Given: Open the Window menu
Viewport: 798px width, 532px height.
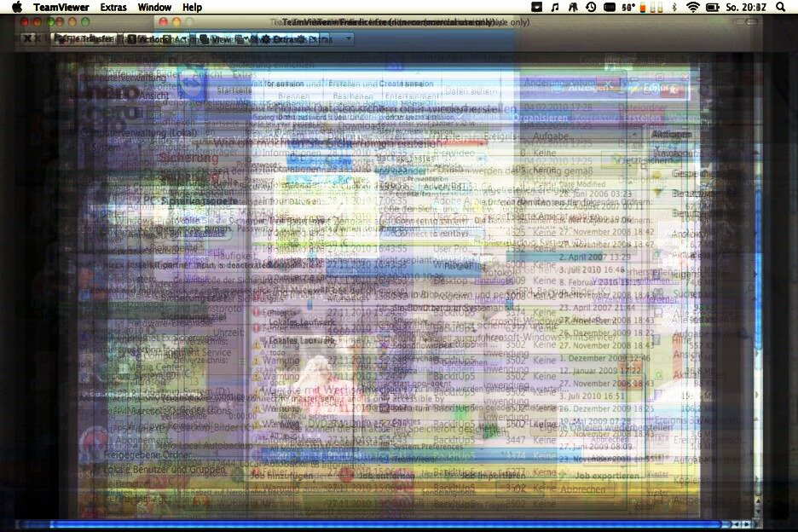Looking at the screenshot, I should 154,7.
